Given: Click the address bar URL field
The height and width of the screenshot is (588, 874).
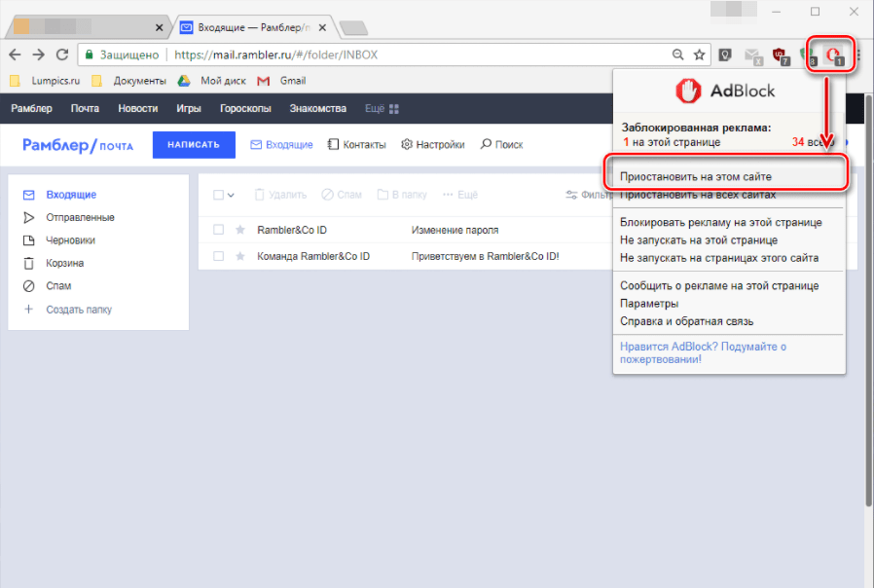Looking at the screenshot, I should click(x=419, y=55).
